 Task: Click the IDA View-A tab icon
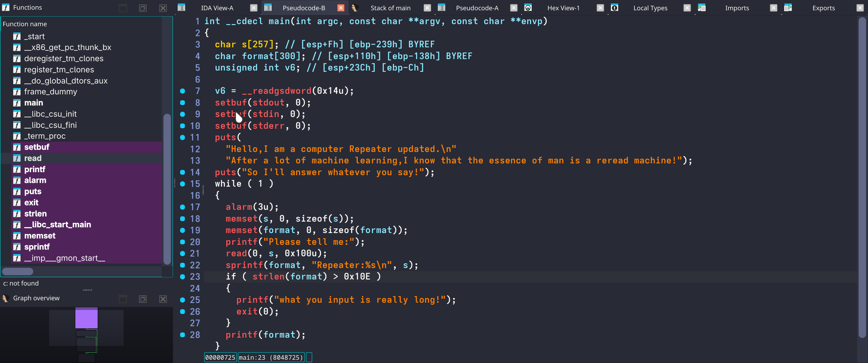(x=181, y=8)
